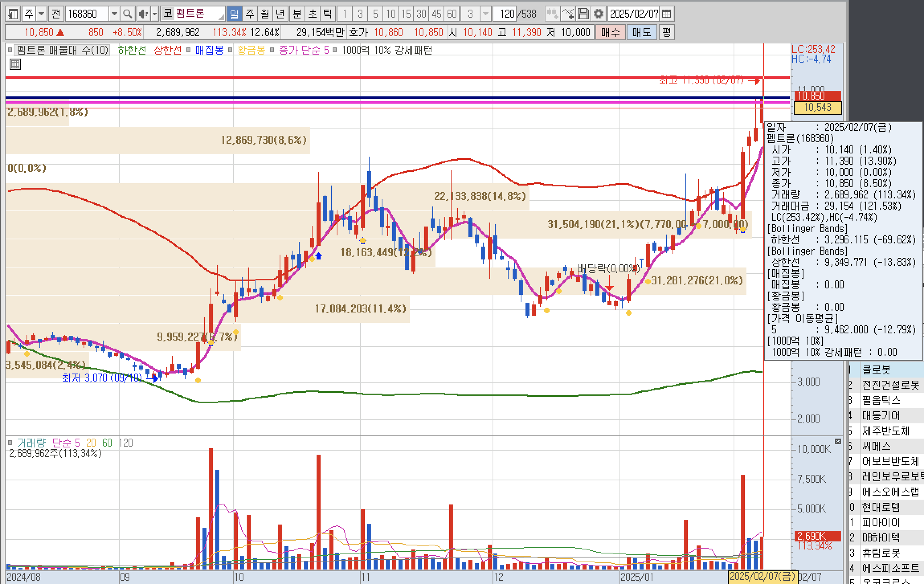Click the speaker sound alert icon
924x584 pixels.
(143, 14)
